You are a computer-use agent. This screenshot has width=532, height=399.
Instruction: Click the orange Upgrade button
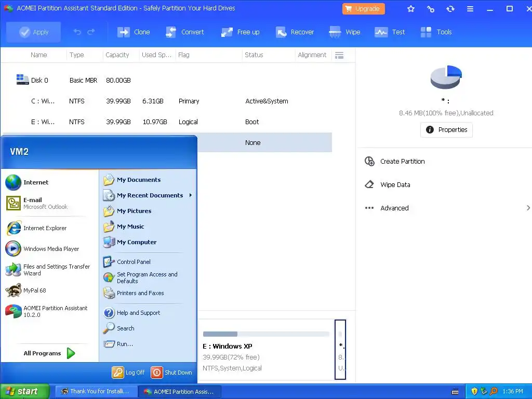(363, 9)
